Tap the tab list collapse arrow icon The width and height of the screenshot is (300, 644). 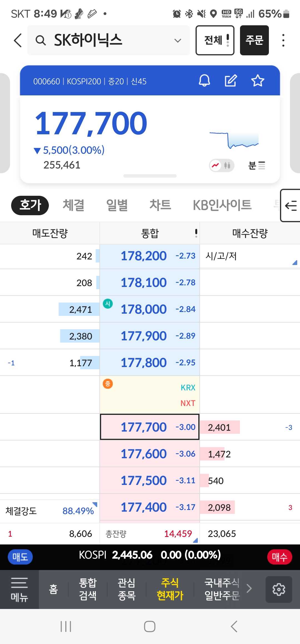(291, 205)
